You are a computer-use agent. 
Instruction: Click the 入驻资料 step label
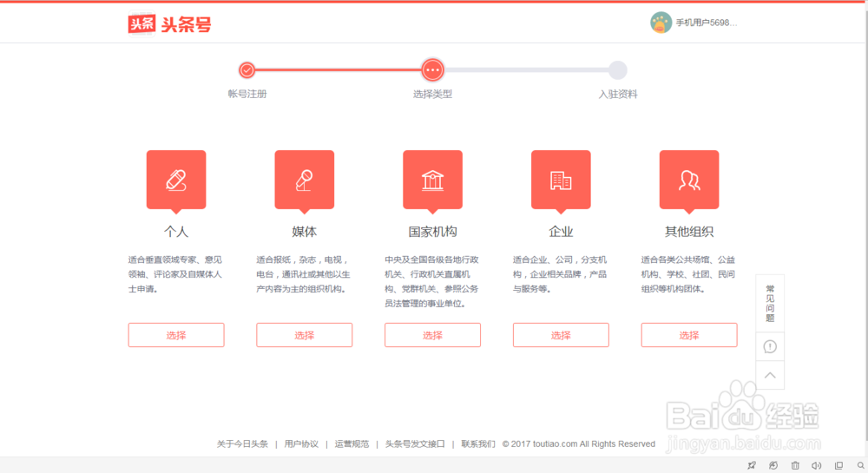tap(618, 94)
